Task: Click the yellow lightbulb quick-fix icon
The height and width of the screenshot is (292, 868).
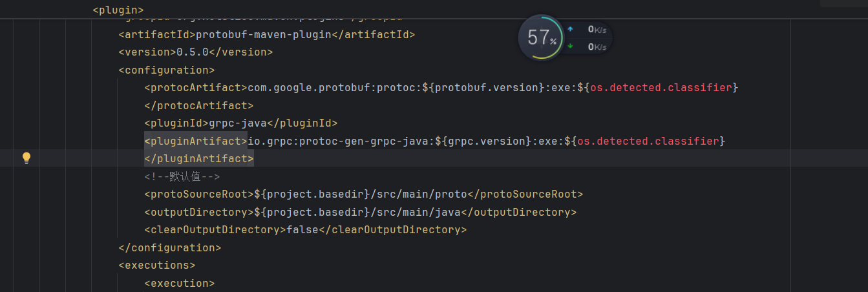Action: [26, 158]
